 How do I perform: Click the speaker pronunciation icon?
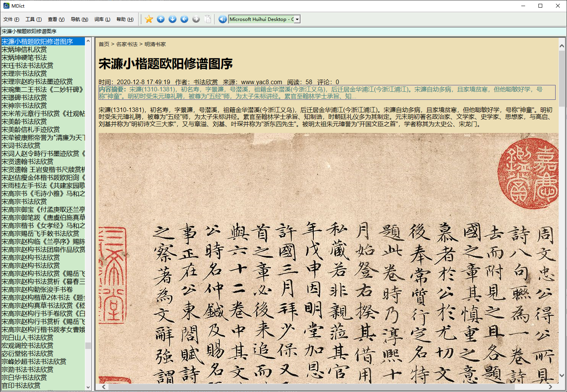coord(223,19)
